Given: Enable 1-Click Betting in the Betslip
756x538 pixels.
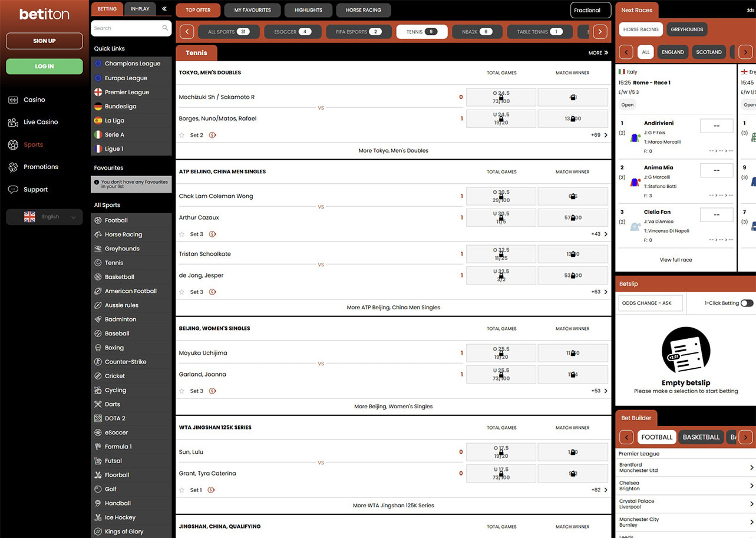Looking at the screenshot, I should pyautogui.click(x=747, y=303).
